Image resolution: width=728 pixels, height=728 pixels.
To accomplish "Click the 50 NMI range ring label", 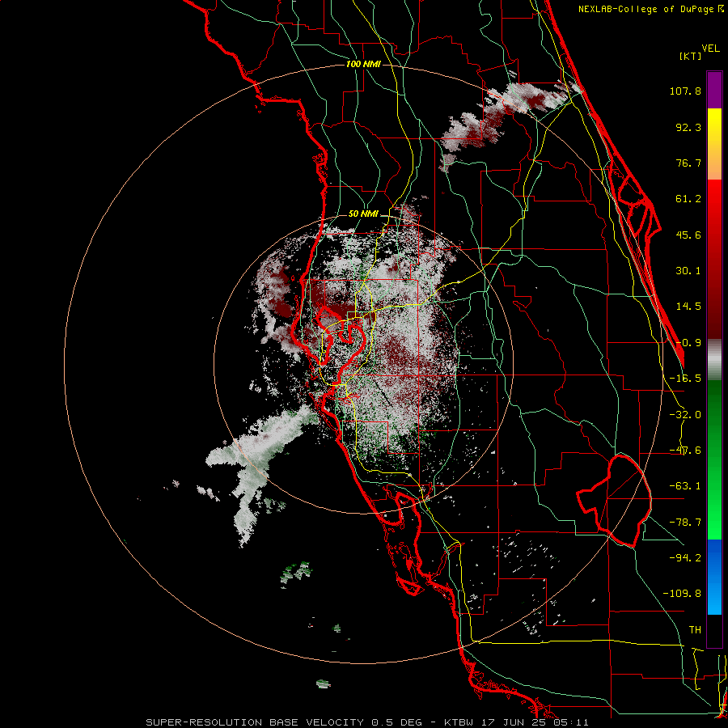I will coord(363,214).
